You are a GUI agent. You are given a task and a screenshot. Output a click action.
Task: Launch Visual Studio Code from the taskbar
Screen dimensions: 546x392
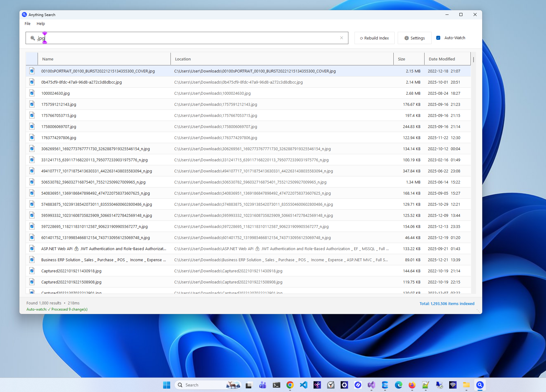303,385
